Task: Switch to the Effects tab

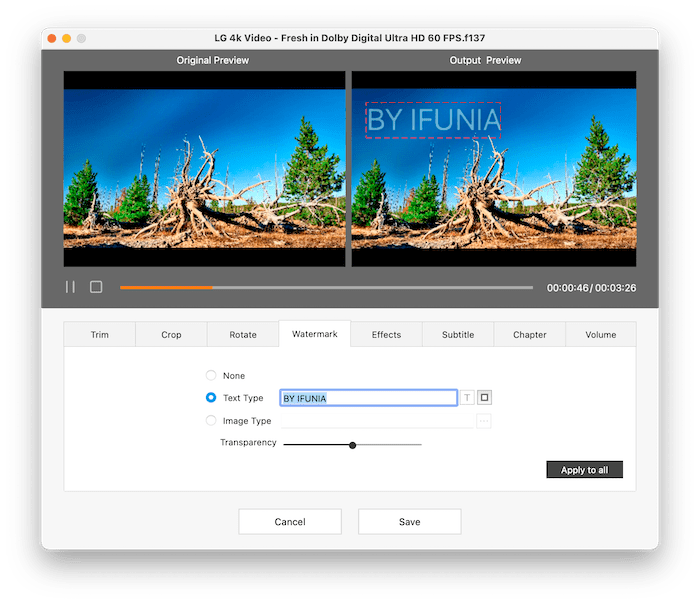Action: tap(386, 335)
